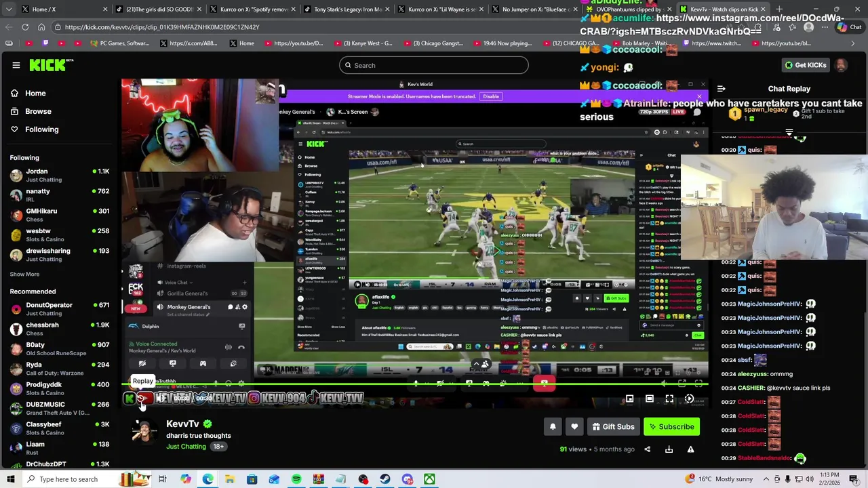Open Spotify from the taskbar
The image size is (868, 488).
tap(296, 479)
